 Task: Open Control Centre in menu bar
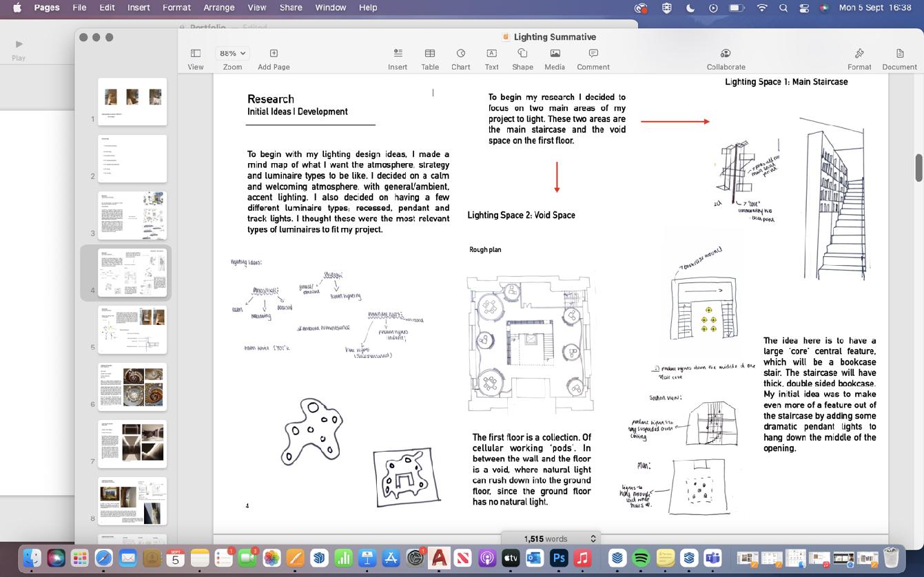point(804,8)
